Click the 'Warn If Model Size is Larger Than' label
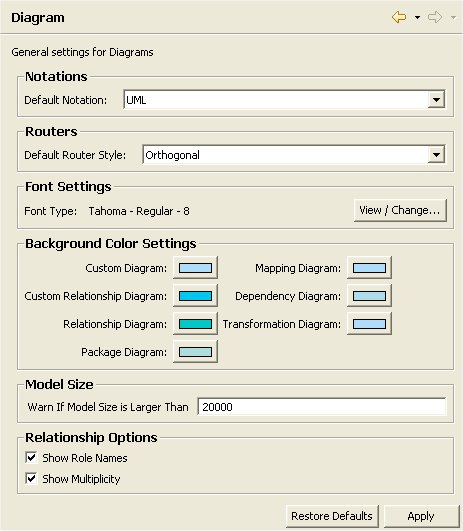 tap(108, 407)
